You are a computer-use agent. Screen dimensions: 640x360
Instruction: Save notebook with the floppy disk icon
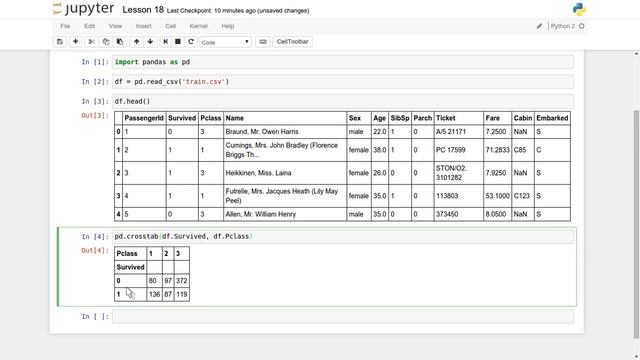pyautogui.click(x=60, y=42)
